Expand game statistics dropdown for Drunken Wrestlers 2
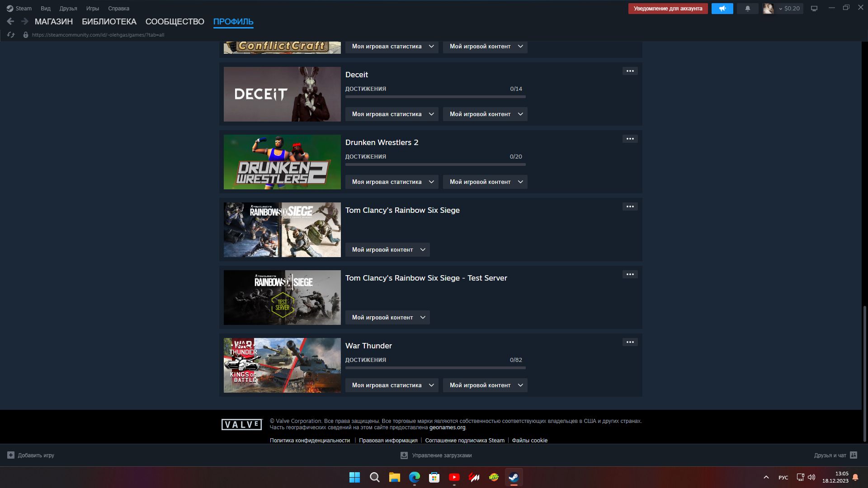The height and width of the screenshot is (488, 868). pos(392,182)
